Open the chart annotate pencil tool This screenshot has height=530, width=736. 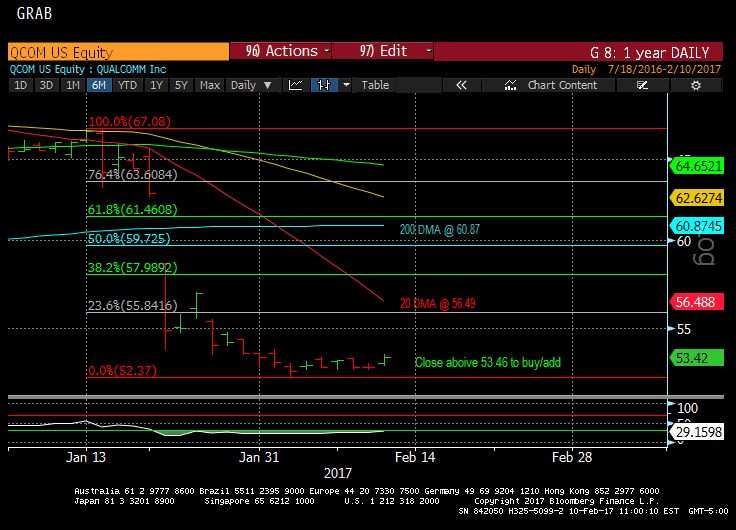642,85
